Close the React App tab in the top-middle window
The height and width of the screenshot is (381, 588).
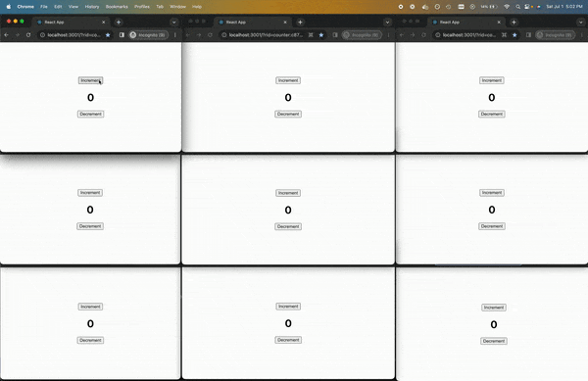click(285, 23)
